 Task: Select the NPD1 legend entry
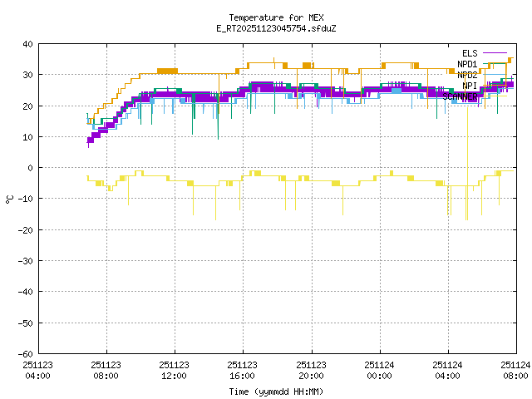click(x=467, y=64)
